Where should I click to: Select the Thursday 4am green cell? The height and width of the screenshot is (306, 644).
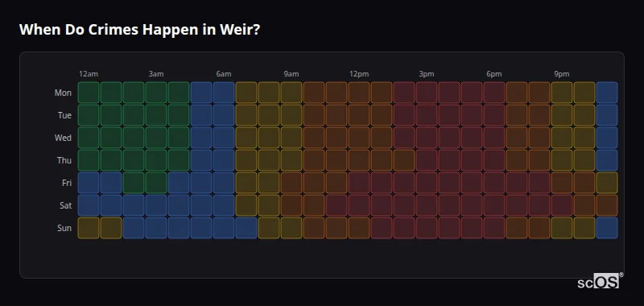(179, 160)
